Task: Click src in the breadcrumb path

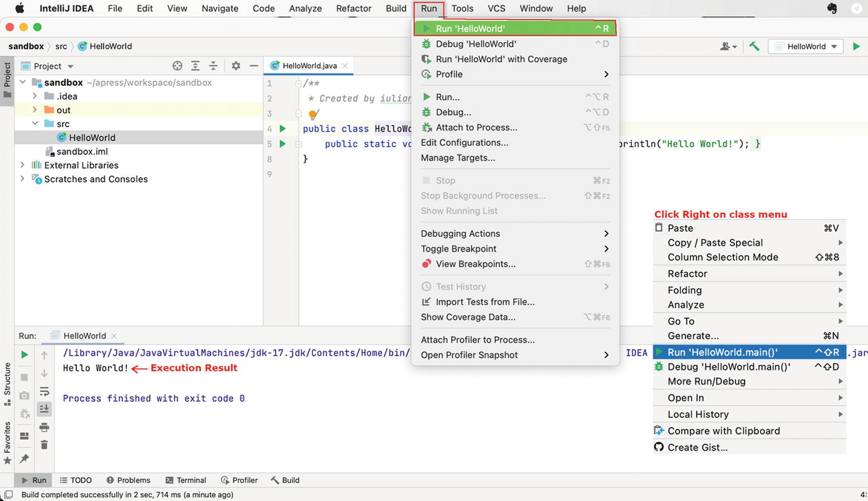Action: pos(61,46)
